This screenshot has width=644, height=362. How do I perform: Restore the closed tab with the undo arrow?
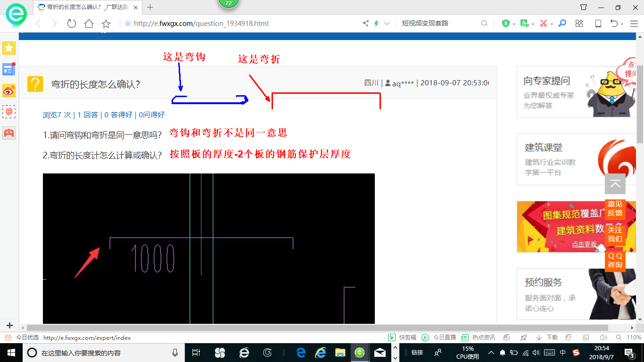click(x=614, y=24)
